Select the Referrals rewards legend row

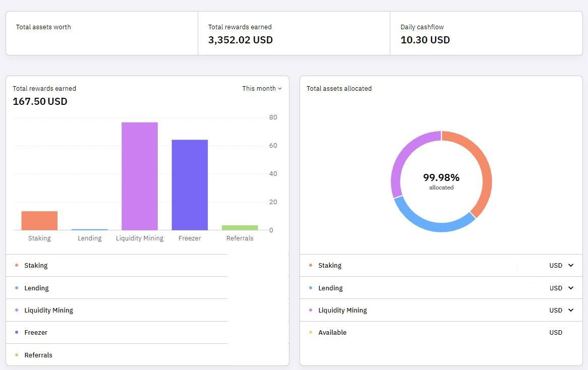tap(116, 355)
